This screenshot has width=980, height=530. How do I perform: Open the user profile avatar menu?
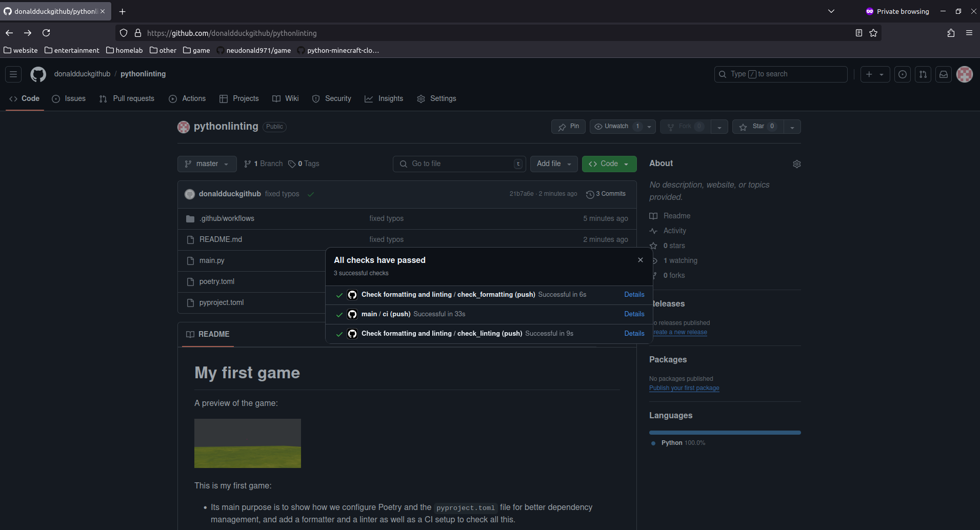(965, 74)
